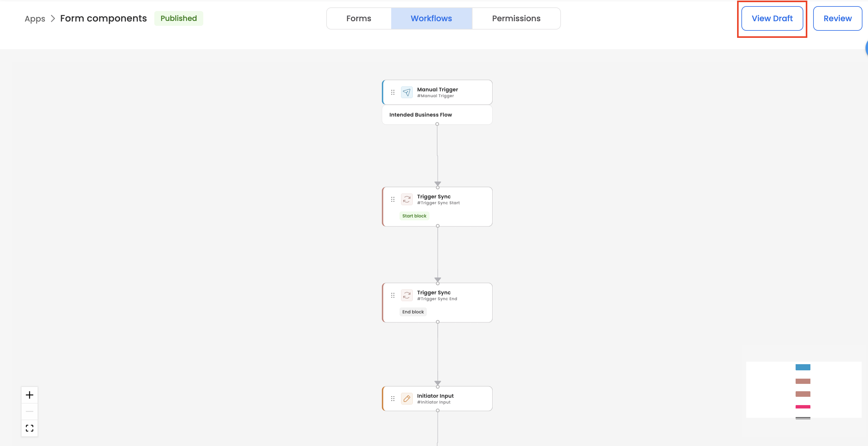Screen dimensions: 868x446
Task: Click the Initiator Input pencil icon
Action: coord(406,399)
